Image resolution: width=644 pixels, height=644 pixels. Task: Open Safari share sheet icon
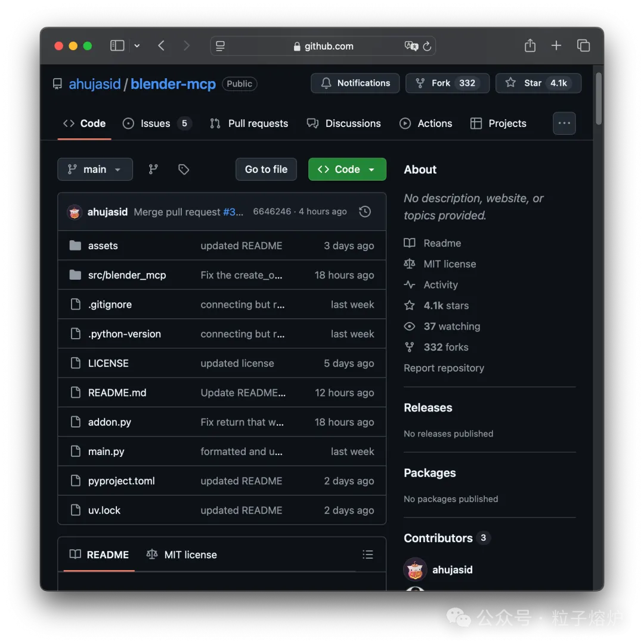click(530, 45)
